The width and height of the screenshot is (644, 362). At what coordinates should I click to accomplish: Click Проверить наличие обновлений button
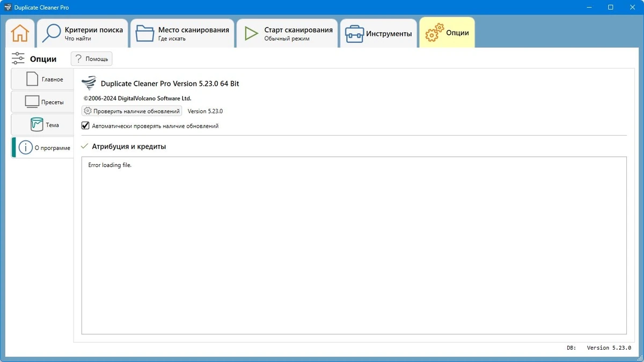(132, 111)
